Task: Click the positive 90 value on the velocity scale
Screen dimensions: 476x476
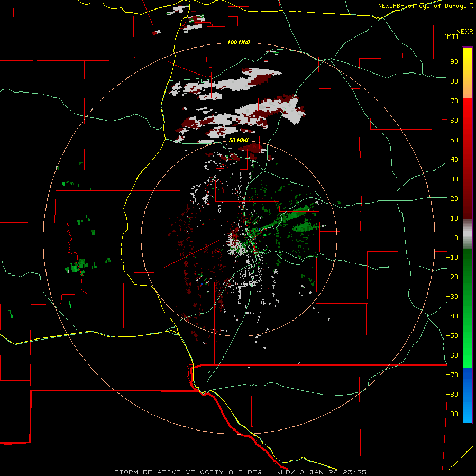Action: (x=454, y=62)
